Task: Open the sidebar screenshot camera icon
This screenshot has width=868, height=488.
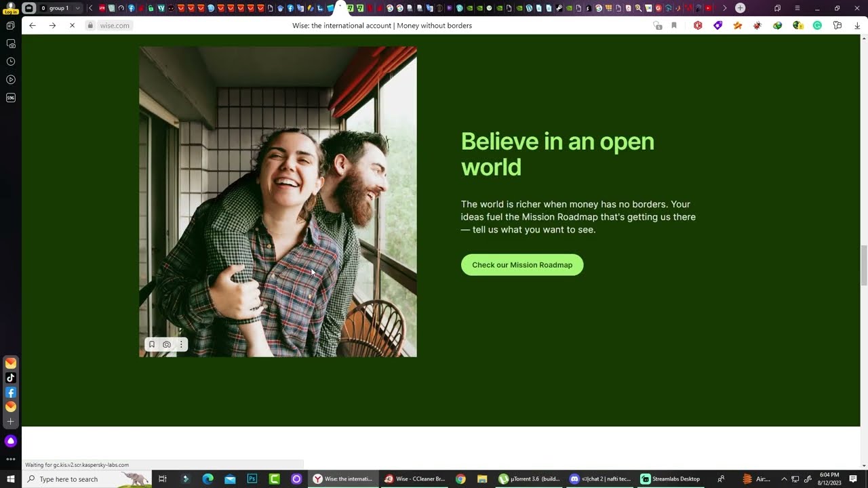Action: [11, 43]
